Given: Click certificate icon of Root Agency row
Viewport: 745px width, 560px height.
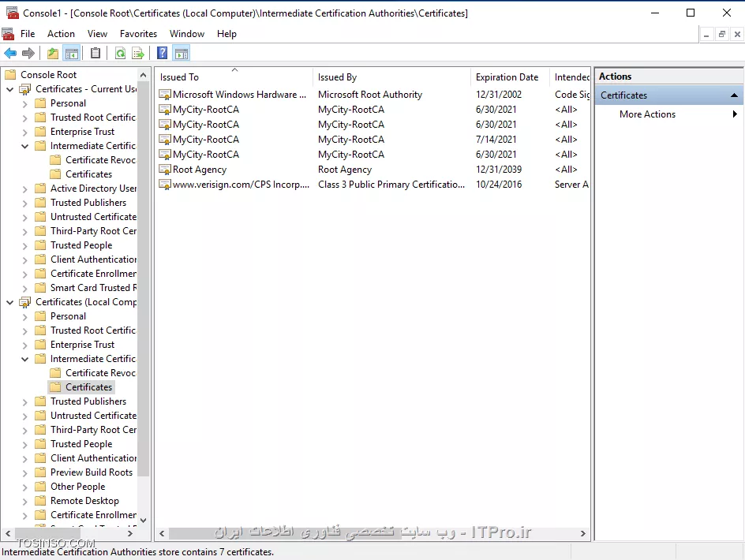Looking at the screenshot, I should [x=165, y=170].
